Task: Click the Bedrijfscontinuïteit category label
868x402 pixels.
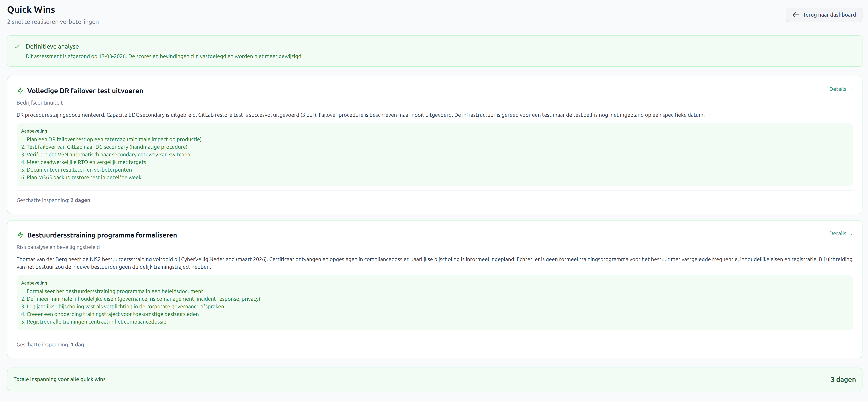Action: pyautogui.click(x=39, y=103)
